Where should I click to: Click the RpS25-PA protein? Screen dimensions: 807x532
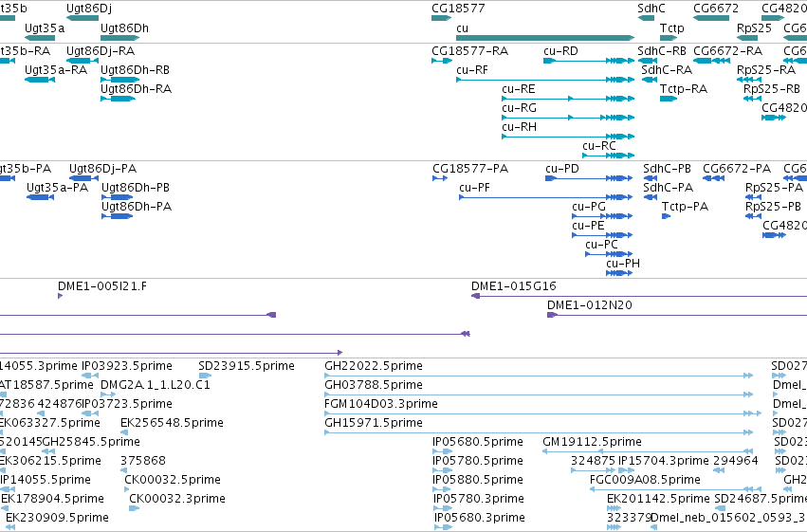point(753,197)
